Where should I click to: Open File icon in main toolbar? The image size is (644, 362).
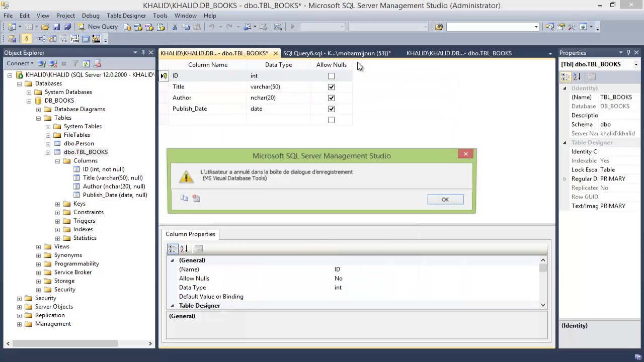point(45,27)
